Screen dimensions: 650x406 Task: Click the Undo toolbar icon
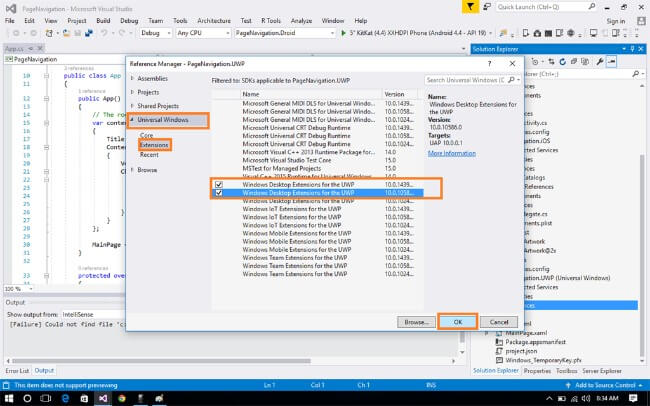pos(104,33)
